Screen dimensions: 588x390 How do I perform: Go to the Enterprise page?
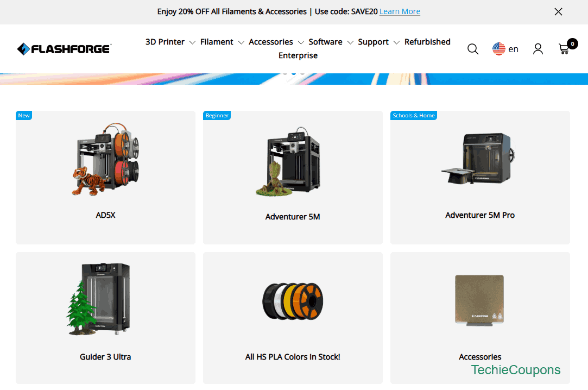(x=298, y=55)
